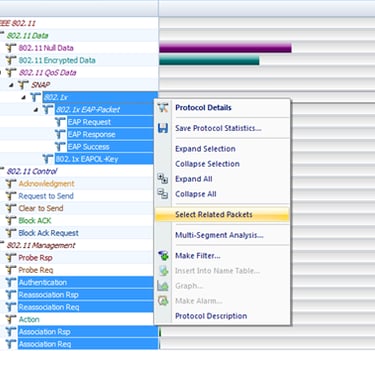Click protocol icon beside Probe Req
The height and width of the screenshot is (366, 375).
coord(11,270)
